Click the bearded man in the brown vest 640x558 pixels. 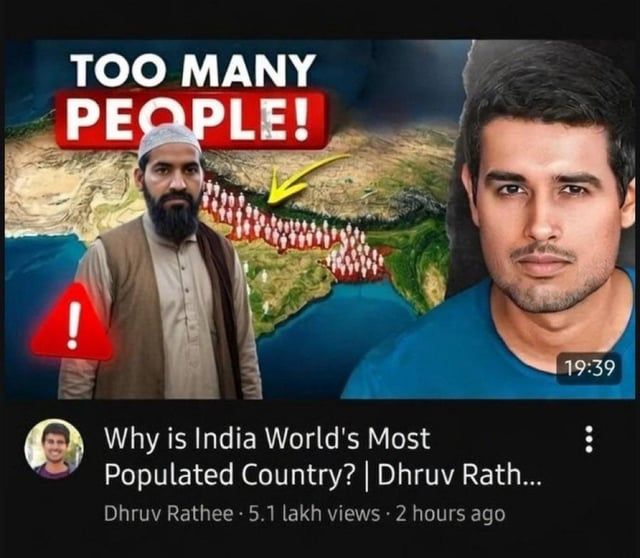click(x=161, y=261)
